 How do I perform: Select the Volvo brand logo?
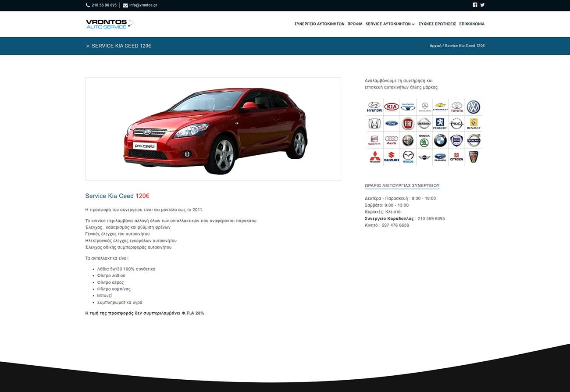(474, 140)
